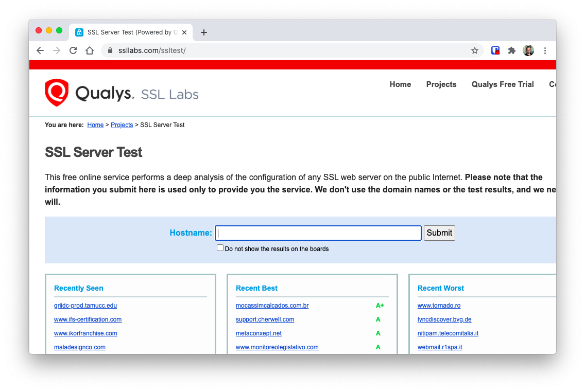The height and width of the screenshot is (392, 585).
Task: Click the A grade beside metaconxept.net
Action: coord(378,333)
